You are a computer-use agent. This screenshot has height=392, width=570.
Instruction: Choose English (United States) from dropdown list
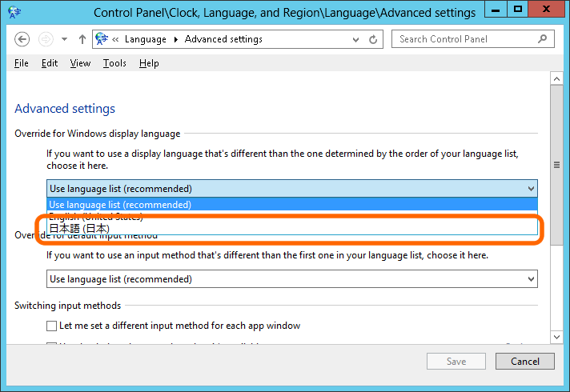pos(292,217)
